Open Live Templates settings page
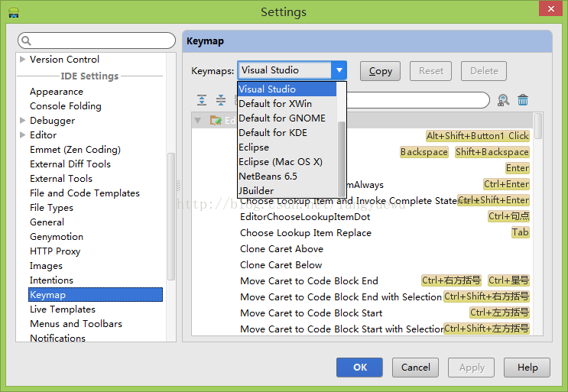 click(63, 309)
